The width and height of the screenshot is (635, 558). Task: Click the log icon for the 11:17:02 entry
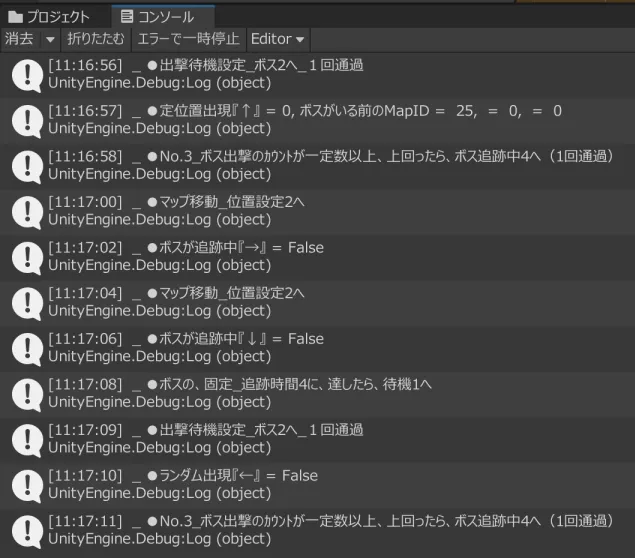(x=27, y=258)
